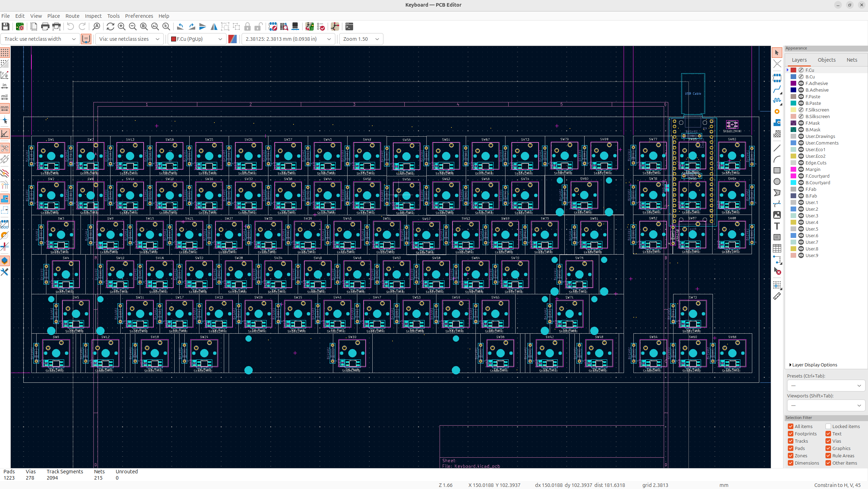868x489 pixels.
Task: Enable the Locked items filter
Action: (x=828, y=426)
